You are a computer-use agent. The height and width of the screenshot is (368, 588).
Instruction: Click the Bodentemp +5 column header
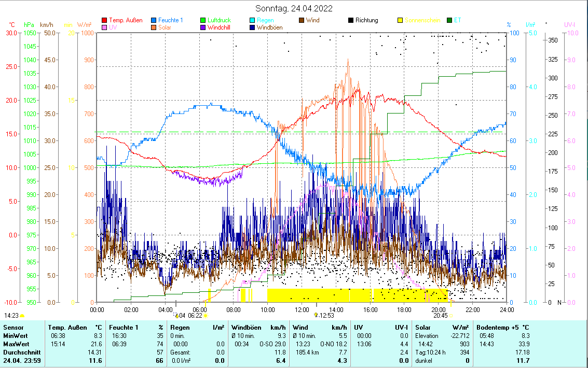(503, 328)
